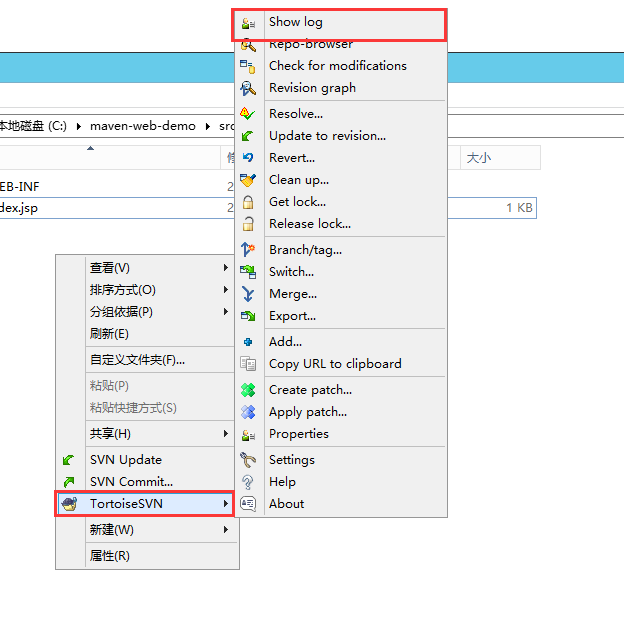The image size is (624, 629).
Task: Select Branch/tag... menu entry
Action: 341,250
